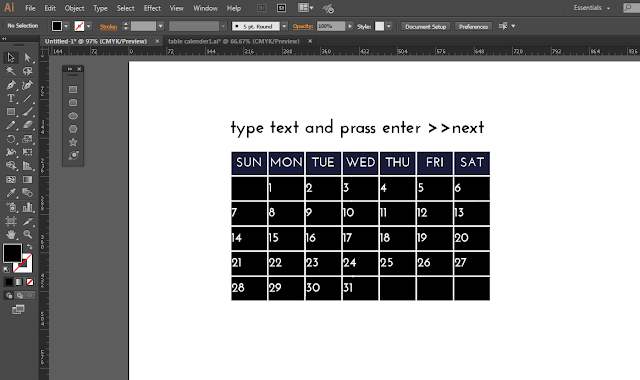Open Opacity panel link
The height and width of the screenshot is (380, 640).
point(303,27)
